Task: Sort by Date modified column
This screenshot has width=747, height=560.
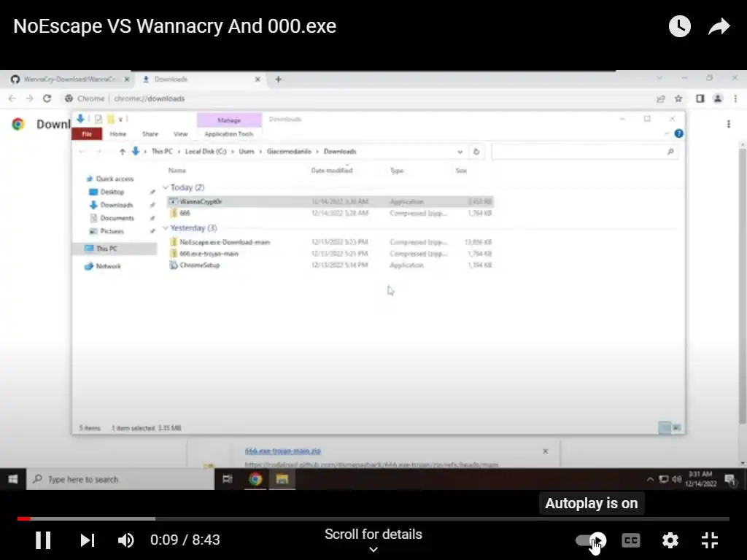Action: coord(332,171)
